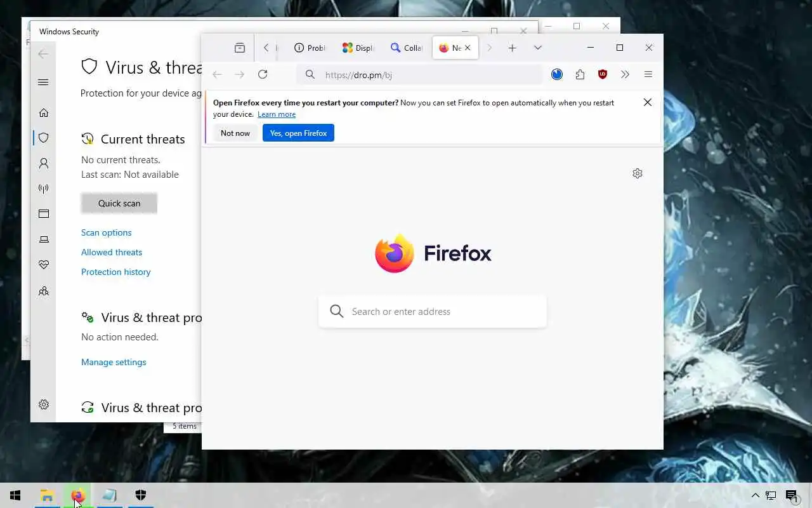
Task: Switch to the Colla tab
Action: click(x=406, y=48)
